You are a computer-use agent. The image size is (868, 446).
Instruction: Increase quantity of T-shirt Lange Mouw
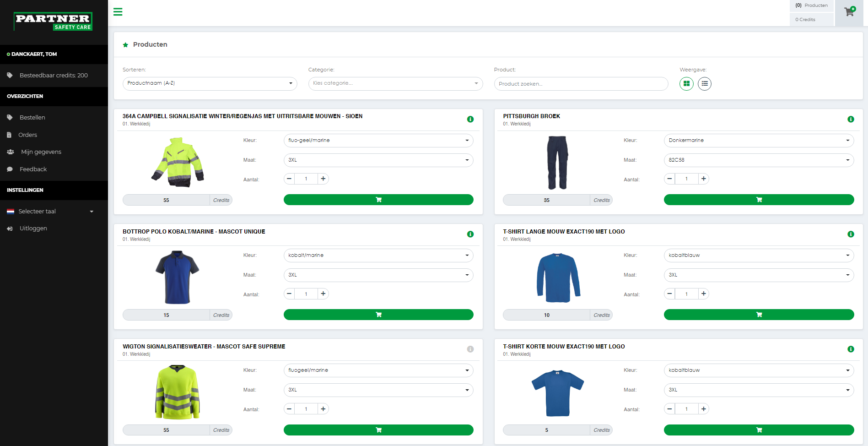tap(704, 294)
